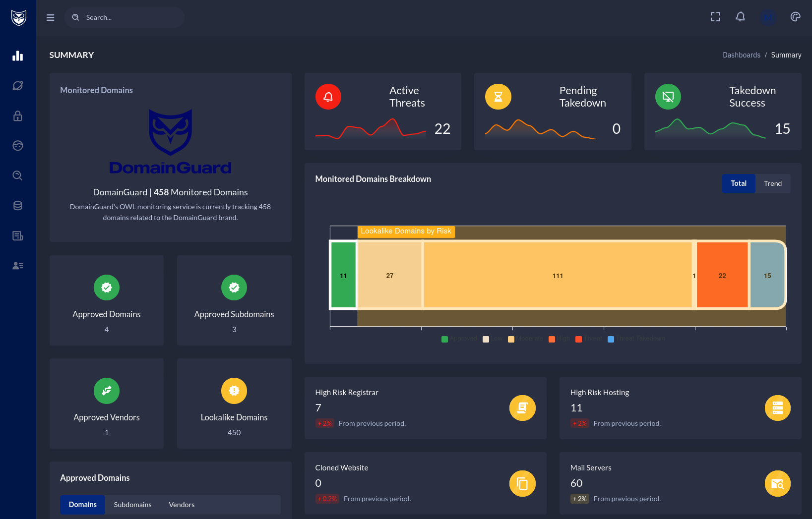Open the user avatar menu
The width and height of the screenshot is (812, 519).
pos(768,17)
